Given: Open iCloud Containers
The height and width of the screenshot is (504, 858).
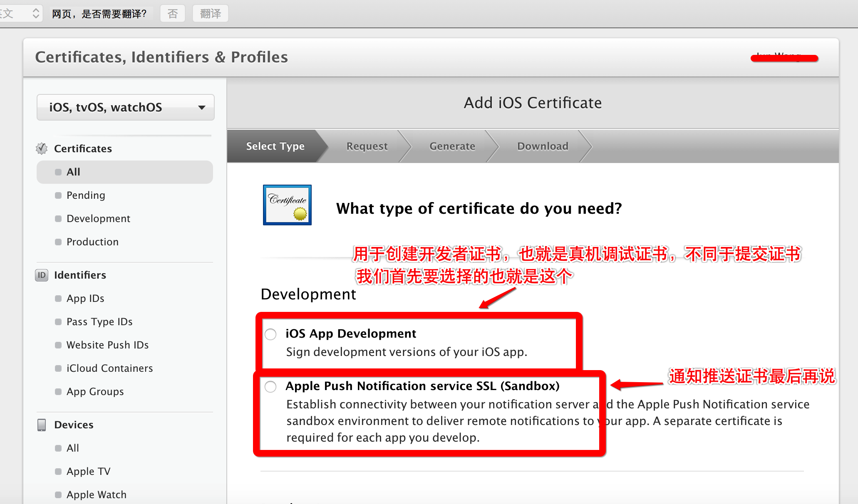Looking at the screenshot, I should point(109,368).
